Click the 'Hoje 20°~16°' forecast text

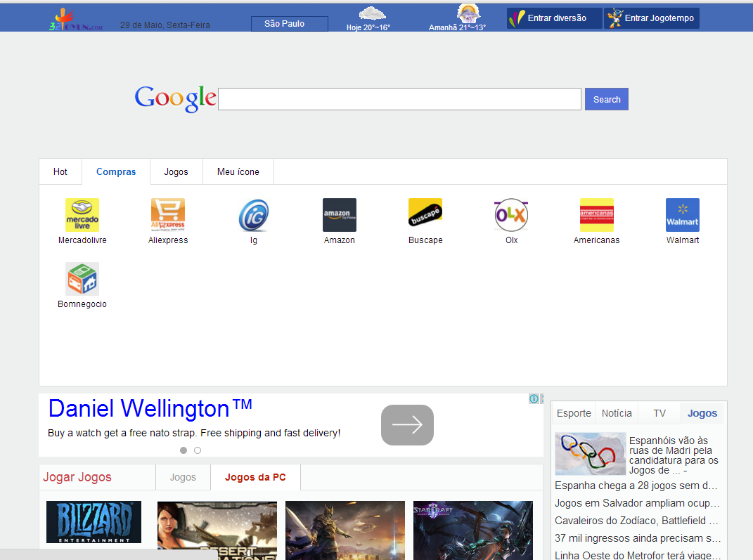[x=368, y=27]
